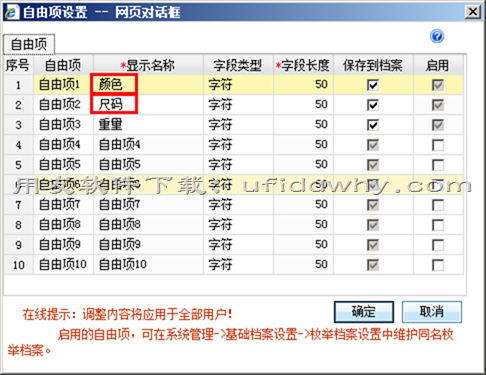Enable 启用 checkbox for 自由项9
This screenshot has height=375, width=486.
click(x=438, y=245)
